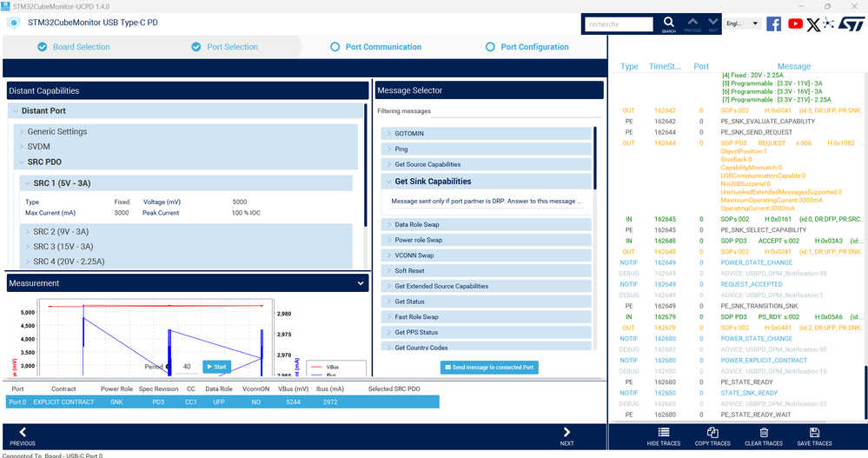This screenshot has height=458, width=868.
Task: Click the STATE_SNK_READY trace message
Action: (749, 393)
